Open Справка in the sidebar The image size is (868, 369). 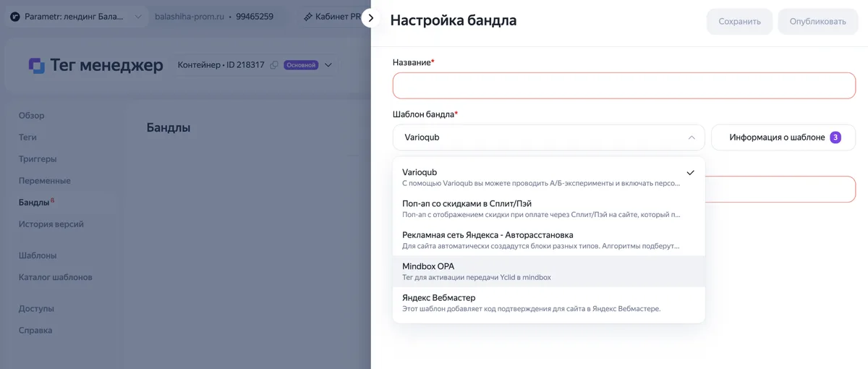35,331
